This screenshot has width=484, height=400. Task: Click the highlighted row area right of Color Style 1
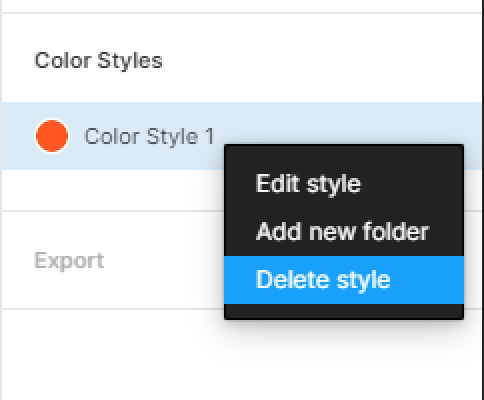[347, 123]
